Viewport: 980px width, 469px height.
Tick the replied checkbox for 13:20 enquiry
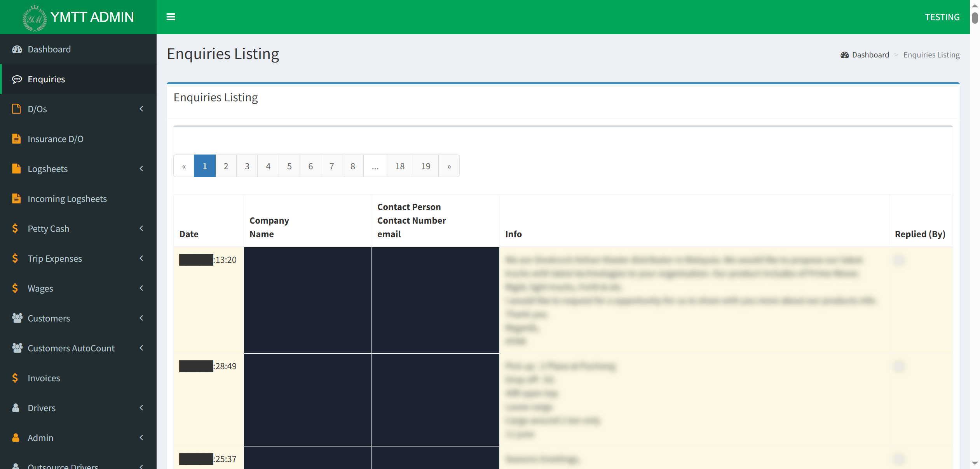pyautogui.click(x=899, y=260)
